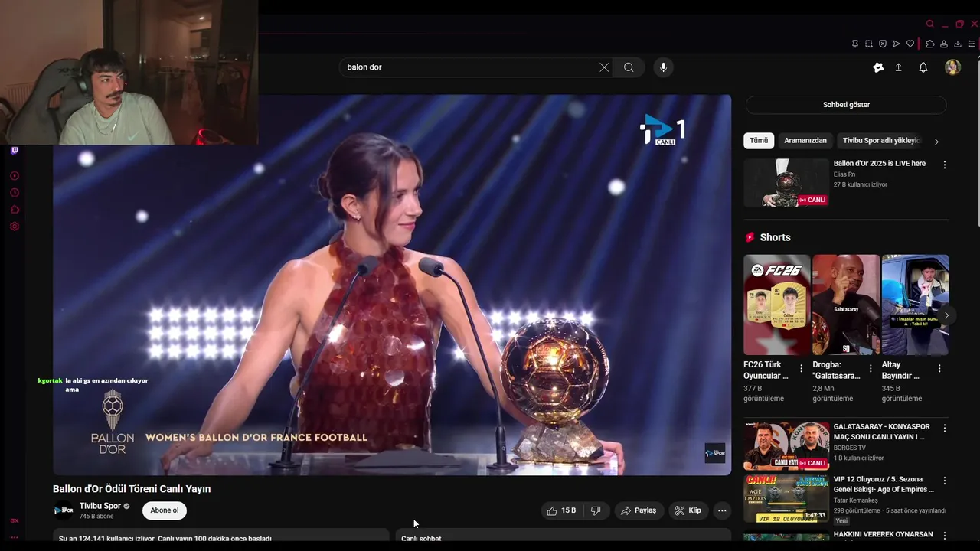This screenshot has height=551, width=980.
Task: Open HAKKINI VEREREK OYNARSAN video title
Action: [884, 535]
